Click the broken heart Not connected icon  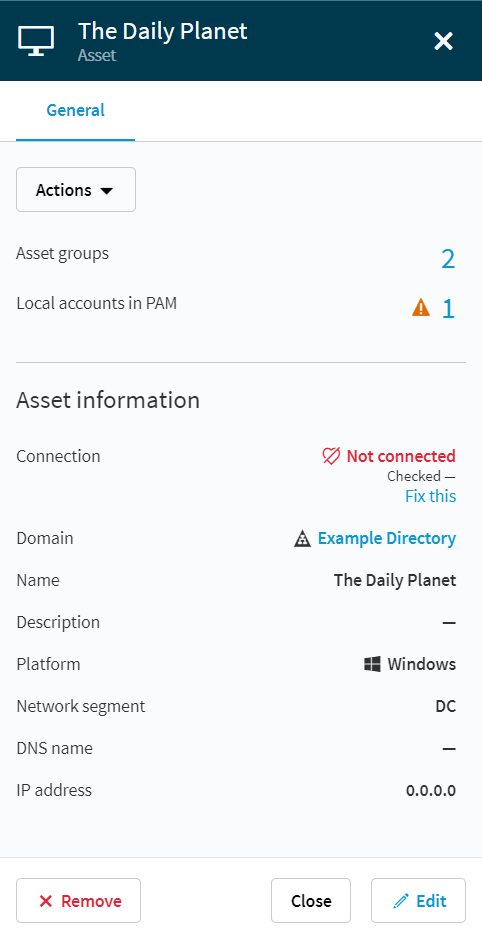tap(331, 456)
